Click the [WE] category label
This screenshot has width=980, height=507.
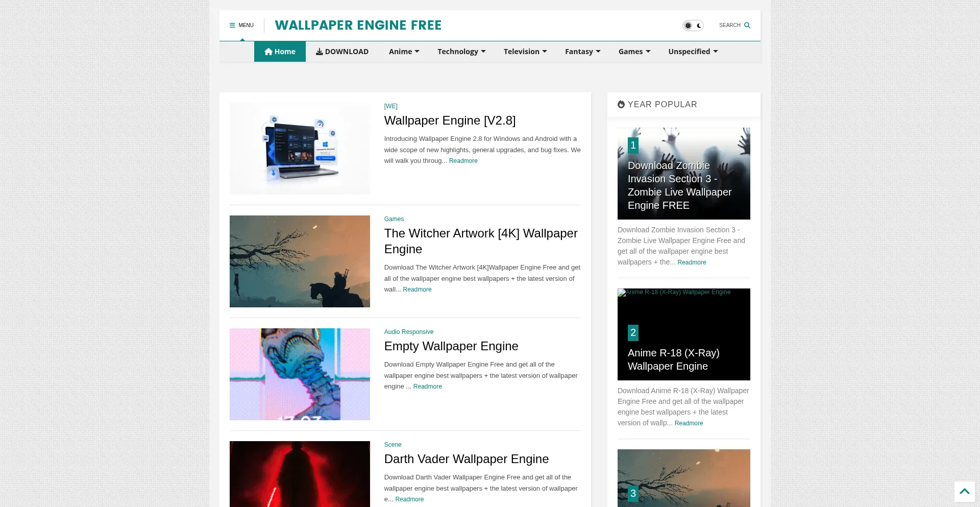click(x=390, y=106)
